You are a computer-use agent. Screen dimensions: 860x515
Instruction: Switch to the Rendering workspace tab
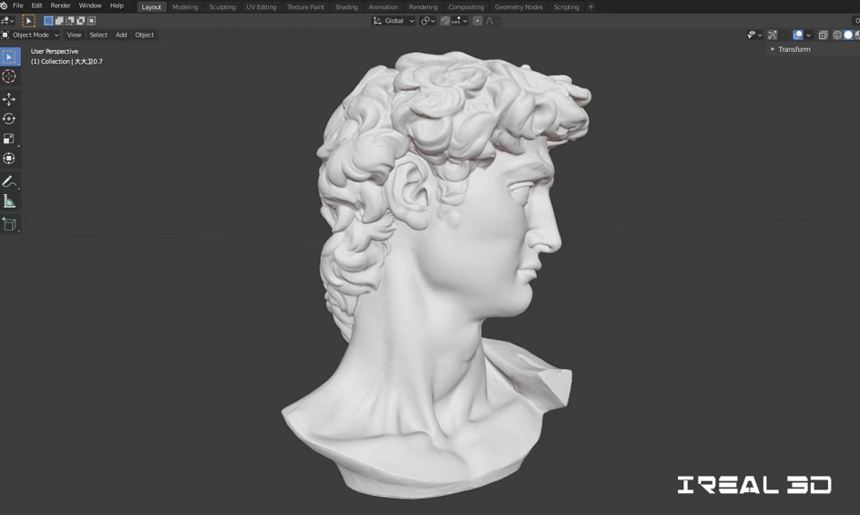pyautogui.click(x=423, y=7)
